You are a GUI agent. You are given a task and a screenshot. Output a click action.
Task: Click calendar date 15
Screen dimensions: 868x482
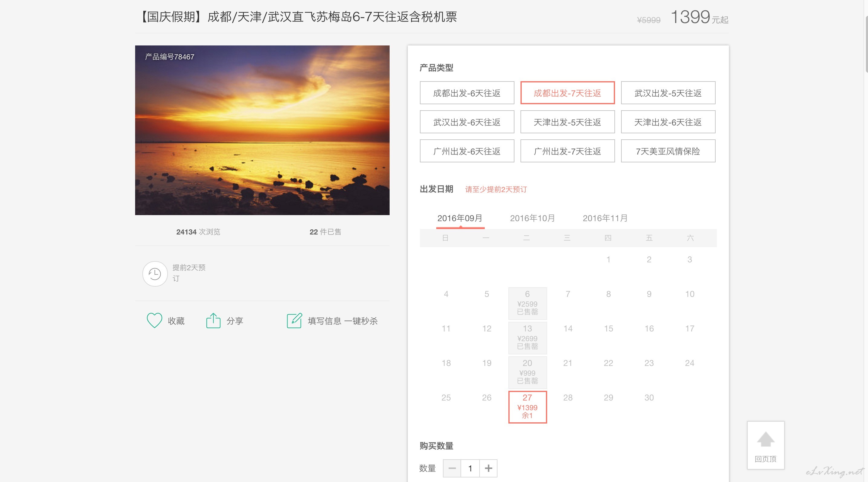pyautogui.click(x=608, y=328)
